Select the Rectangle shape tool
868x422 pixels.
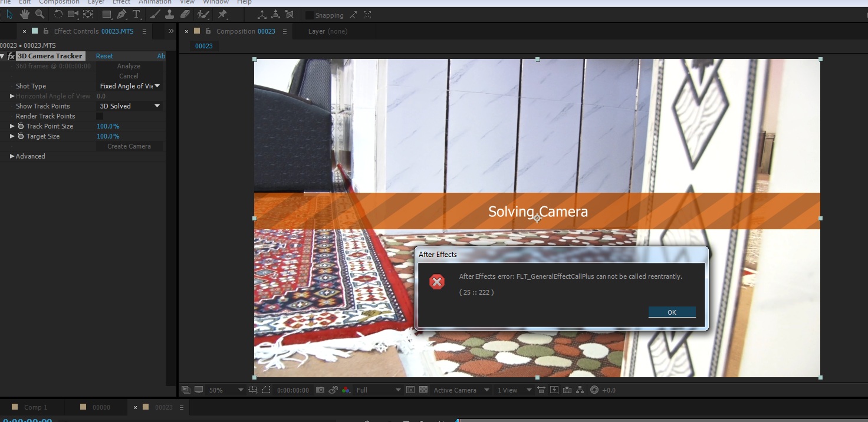pyautogui.click(x=107, y=14)
